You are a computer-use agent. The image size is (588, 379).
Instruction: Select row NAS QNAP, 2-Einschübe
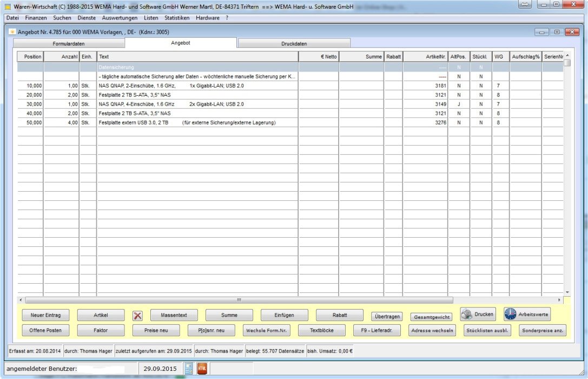pos(290,86)
